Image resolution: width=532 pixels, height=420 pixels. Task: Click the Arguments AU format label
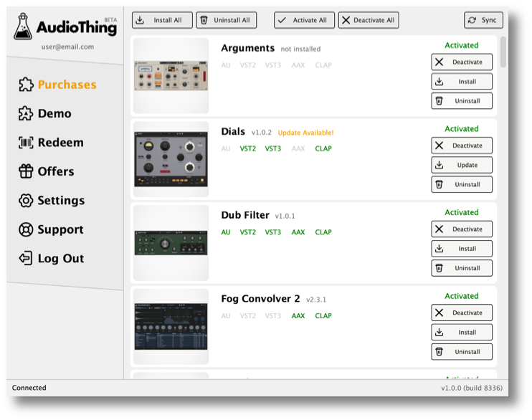(x=226, y=65)
